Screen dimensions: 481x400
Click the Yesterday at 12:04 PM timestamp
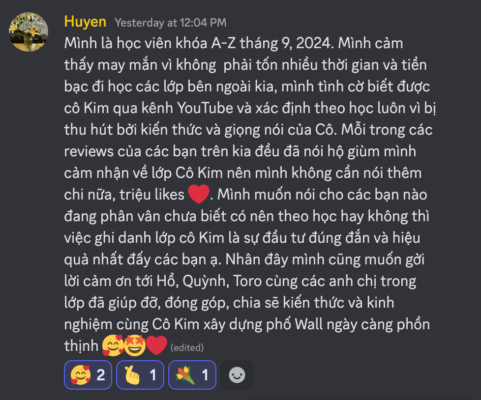point(171,23)
